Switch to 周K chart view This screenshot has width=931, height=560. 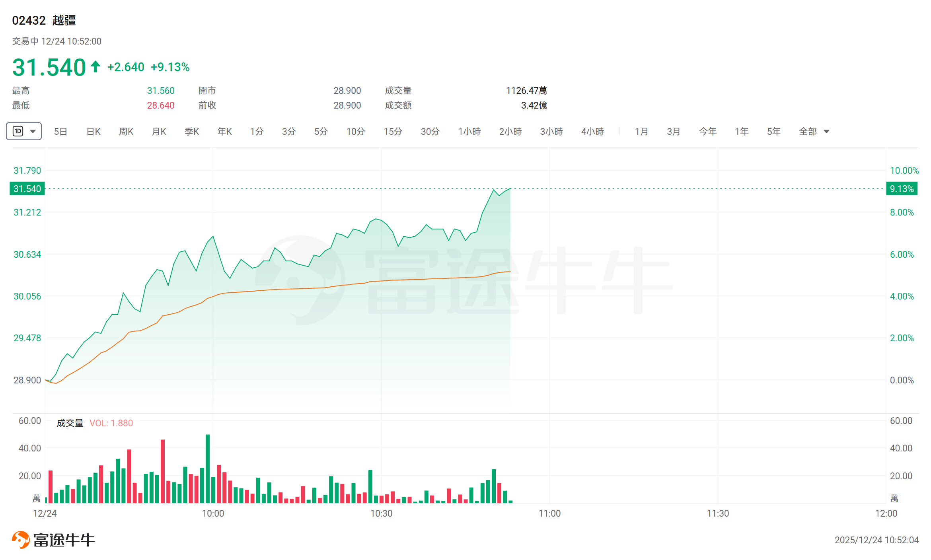pos(126,132)
